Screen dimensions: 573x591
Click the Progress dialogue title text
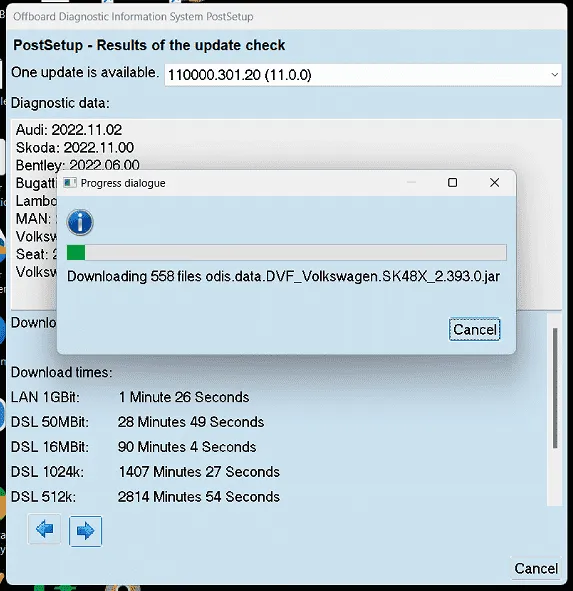(x=123, y=183)
